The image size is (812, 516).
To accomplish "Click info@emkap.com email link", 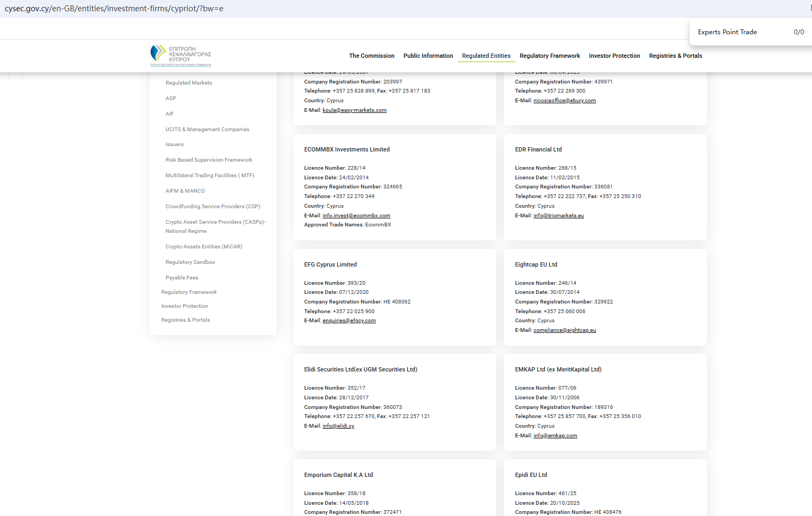I will [x=555, y=436].
